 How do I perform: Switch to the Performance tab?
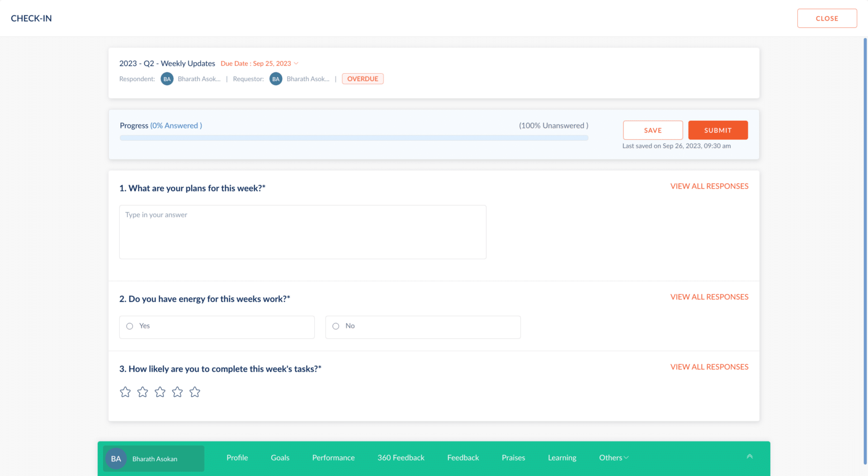[x=334, y=458]
